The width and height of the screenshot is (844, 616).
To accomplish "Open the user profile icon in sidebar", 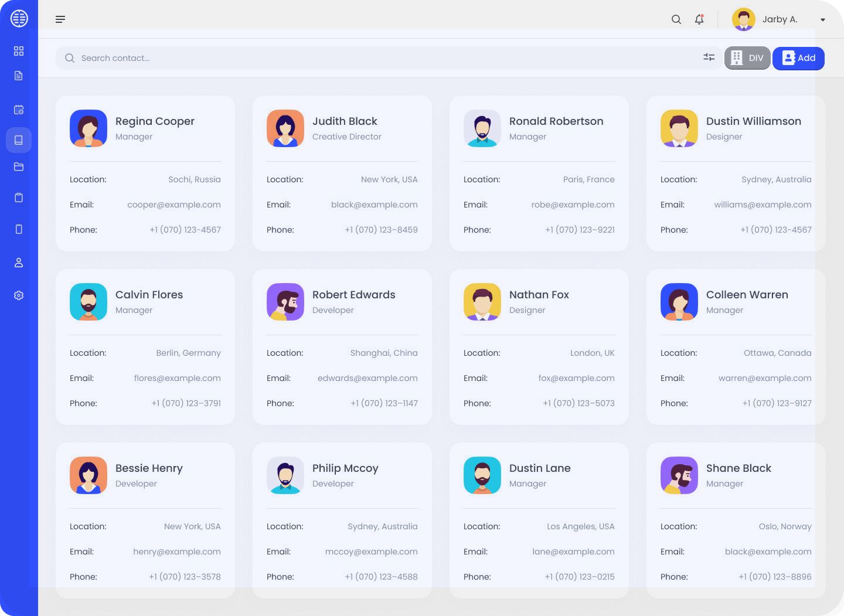I will 19,263.
